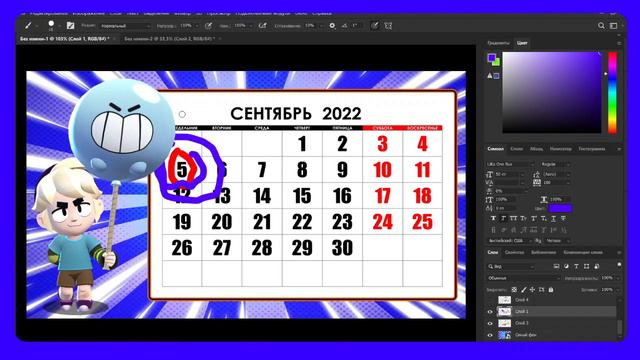
Task: Open smoothing options gear icon
Action: click(332, 26)
